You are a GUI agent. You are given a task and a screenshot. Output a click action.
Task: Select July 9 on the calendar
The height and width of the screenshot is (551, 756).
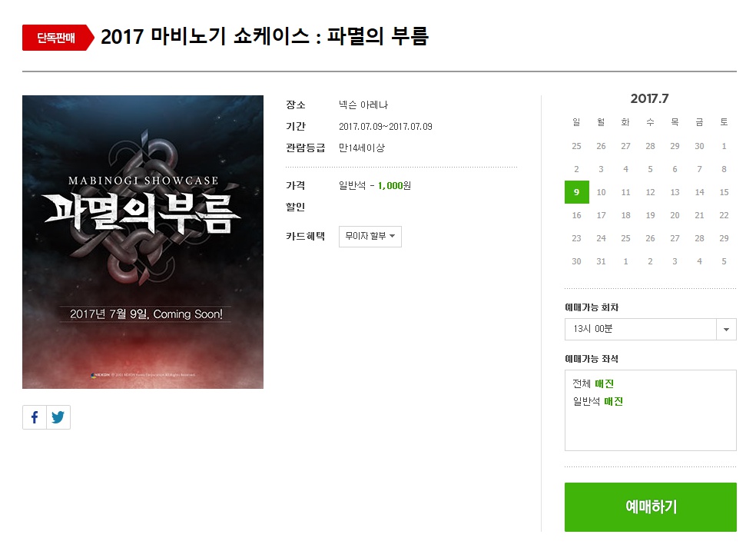coord(577,192)
